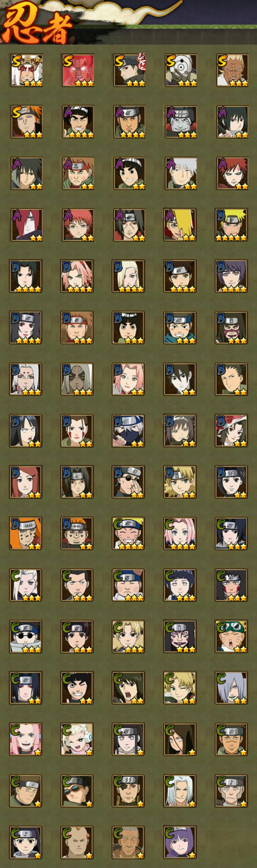The height and width of the screenshot is (868, 257).
Task: Choose the S-rank red-skinned glowing ninja
Action: [x=78, y=71]
